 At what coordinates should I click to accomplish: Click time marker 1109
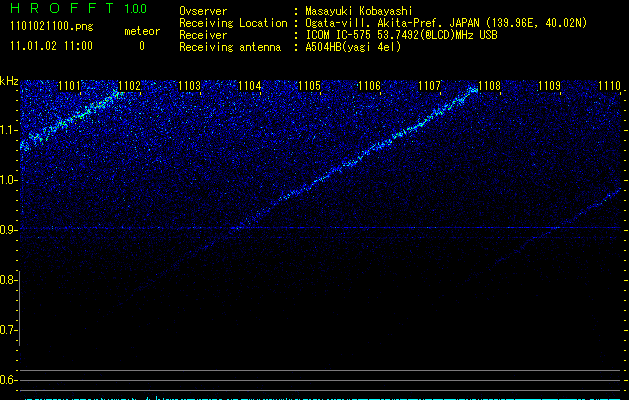549,85
